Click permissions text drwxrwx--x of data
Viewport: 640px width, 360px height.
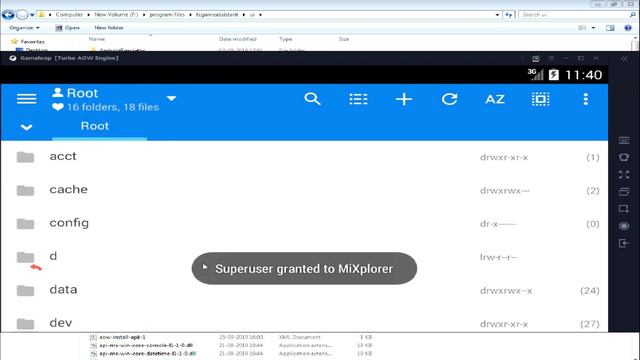click(506, 291)
